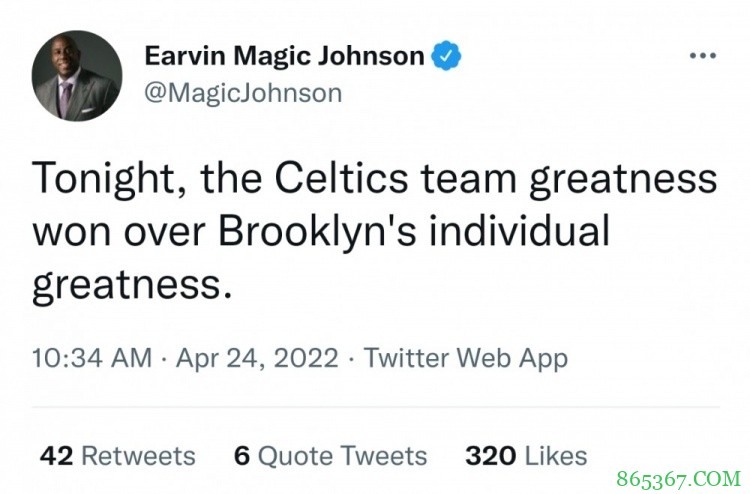The height and width of the screenshot is (494, 750).
Task: Open the Twitter Web App source link
Action: [x=466, y=358]
